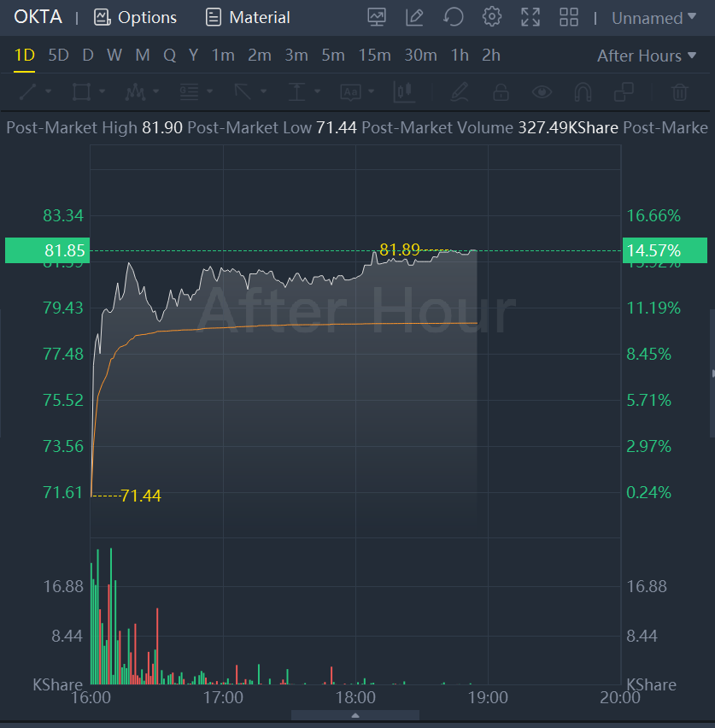Image resolution: width=715 pixels, height=728 pixels.
Task: Expand the measure tool options arrow
Action: 317,91
